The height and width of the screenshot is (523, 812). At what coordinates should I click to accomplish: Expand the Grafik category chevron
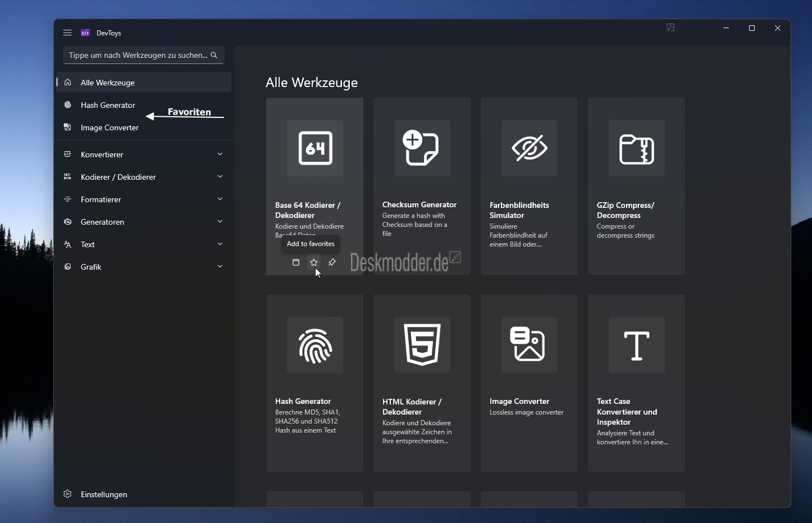(220, 266)
